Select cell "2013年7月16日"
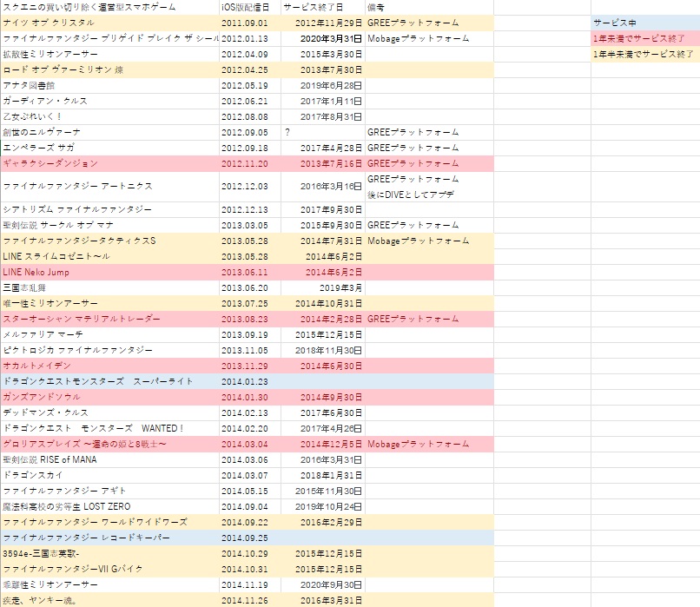This screenshot has height=607, width=700. pyautogui.click(x=323, y=163)
